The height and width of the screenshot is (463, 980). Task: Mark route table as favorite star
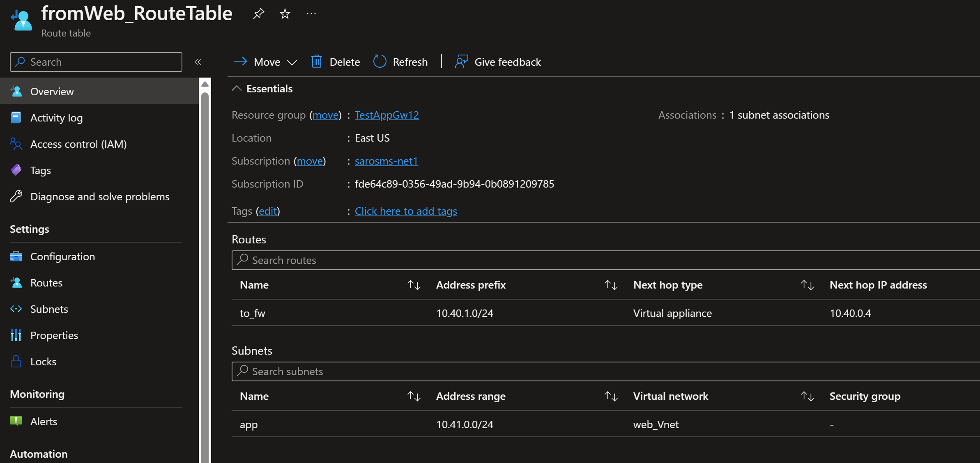click(x=285, y=14)
